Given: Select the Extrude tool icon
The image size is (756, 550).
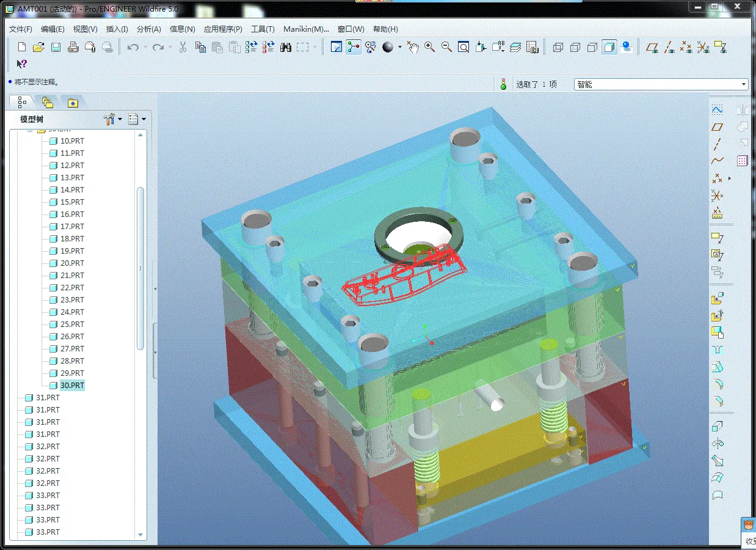Looking at the screenshot, I should 717,427.
